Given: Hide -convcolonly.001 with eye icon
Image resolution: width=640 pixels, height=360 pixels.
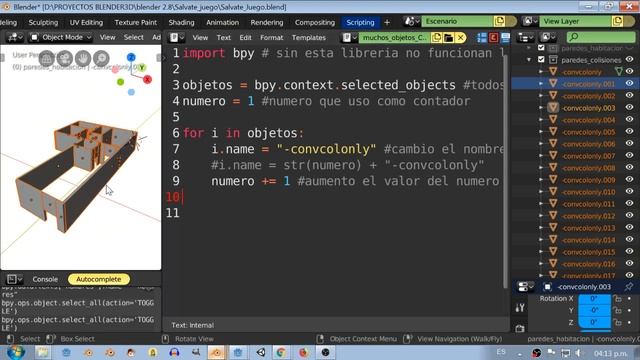Looking at the screenshot, I should point(630,83).
